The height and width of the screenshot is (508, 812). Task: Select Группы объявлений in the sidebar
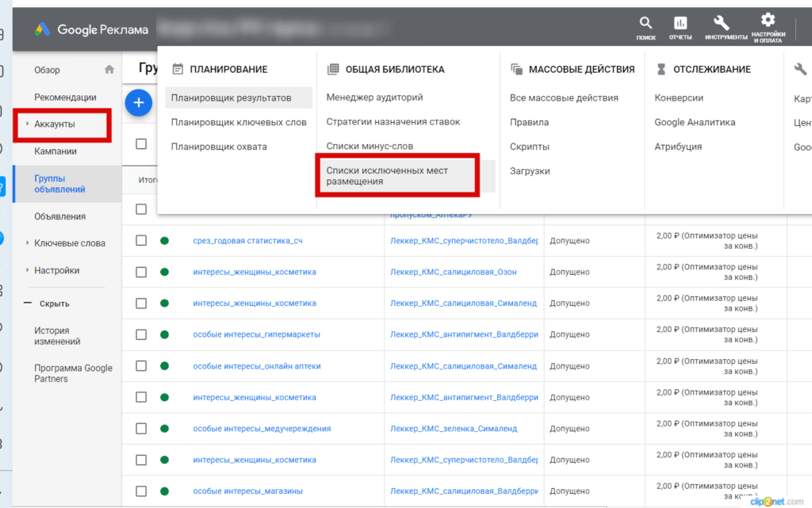[59, 184]
